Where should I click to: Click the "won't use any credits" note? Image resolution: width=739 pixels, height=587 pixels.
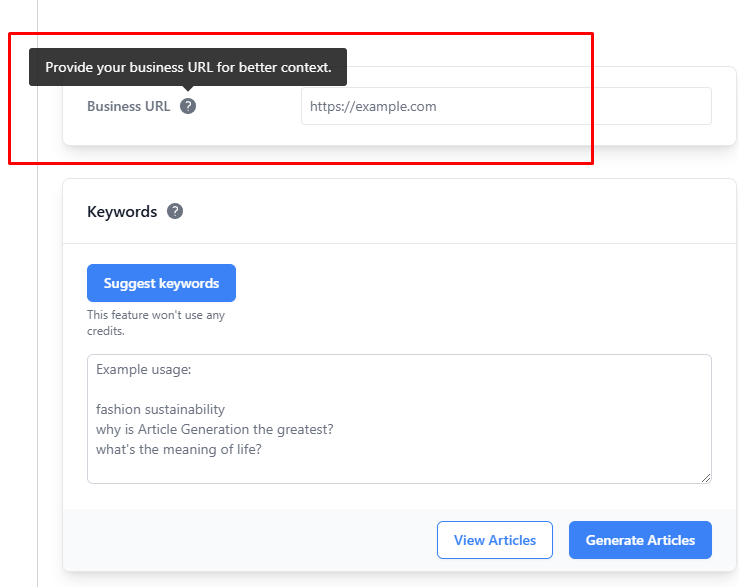point(156,322)
